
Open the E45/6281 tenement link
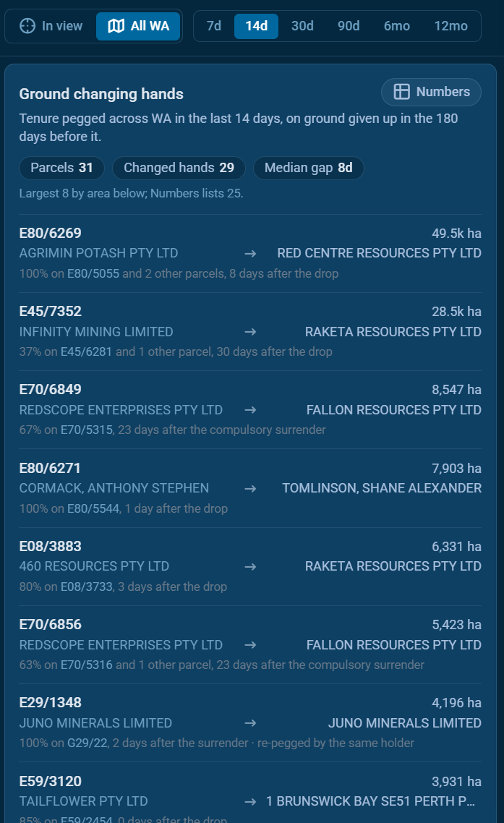pos(86,351)
